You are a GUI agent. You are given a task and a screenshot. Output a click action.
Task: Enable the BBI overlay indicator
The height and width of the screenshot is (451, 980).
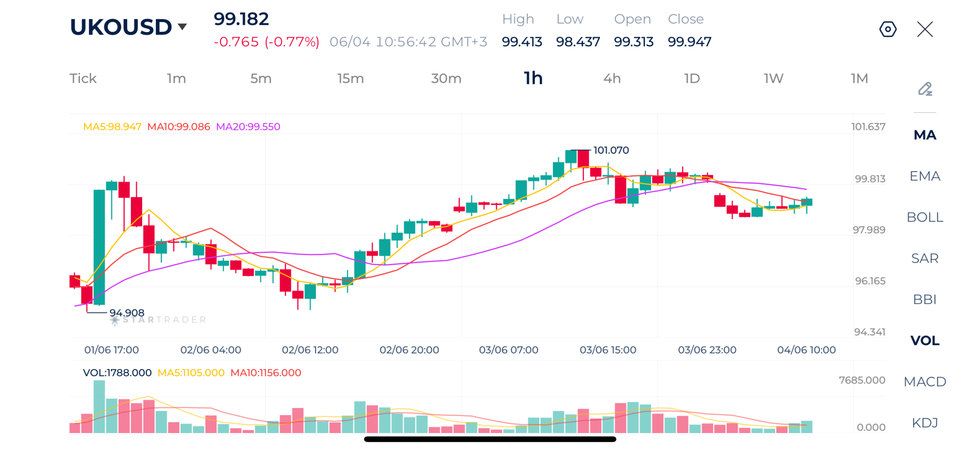(x=924, y=299)
